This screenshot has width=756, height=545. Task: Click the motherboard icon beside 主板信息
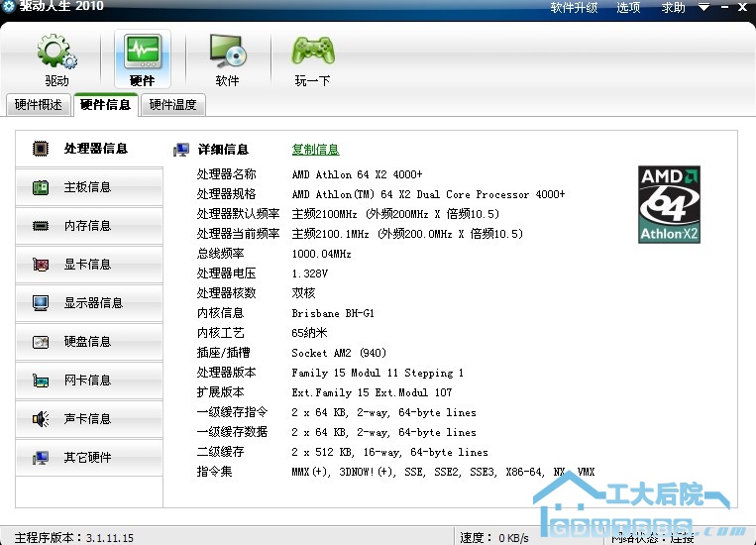point(41,187)
